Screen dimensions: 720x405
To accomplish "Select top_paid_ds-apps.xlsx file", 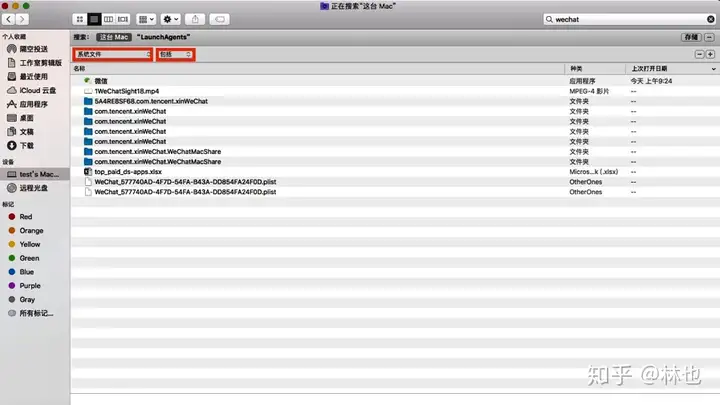I will tap(395, 172).
